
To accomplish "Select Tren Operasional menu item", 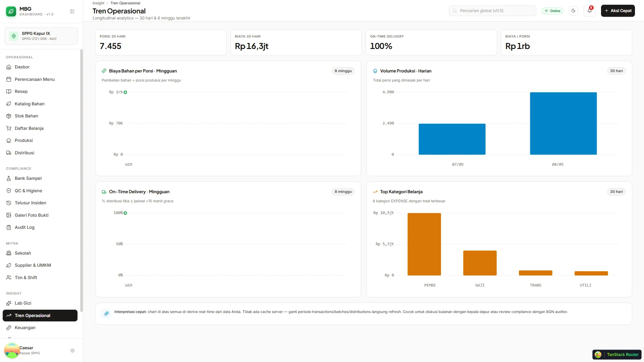I will 40,316.
